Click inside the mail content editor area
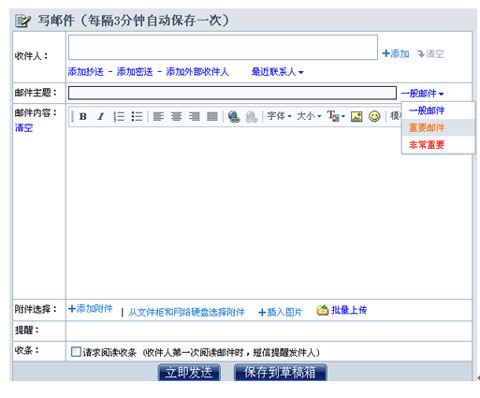 pos(269,212)
